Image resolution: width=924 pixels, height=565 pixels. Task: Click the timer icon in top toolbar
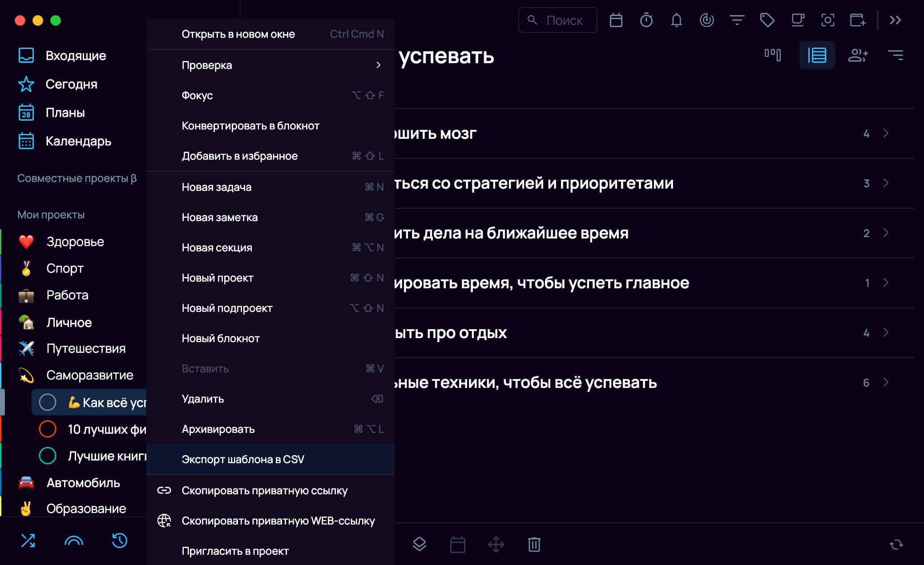[646, 20]
